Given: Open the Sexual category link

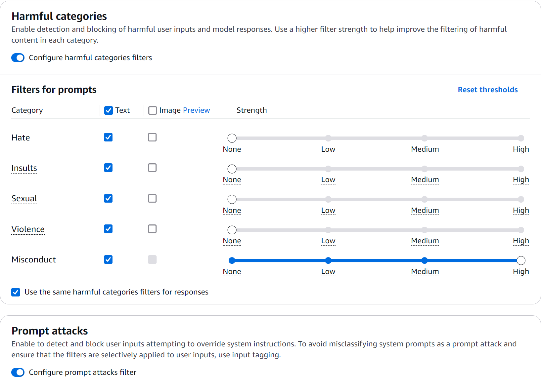Looking at the screenshot, I should pyautogui.click(x=24, y=198).
